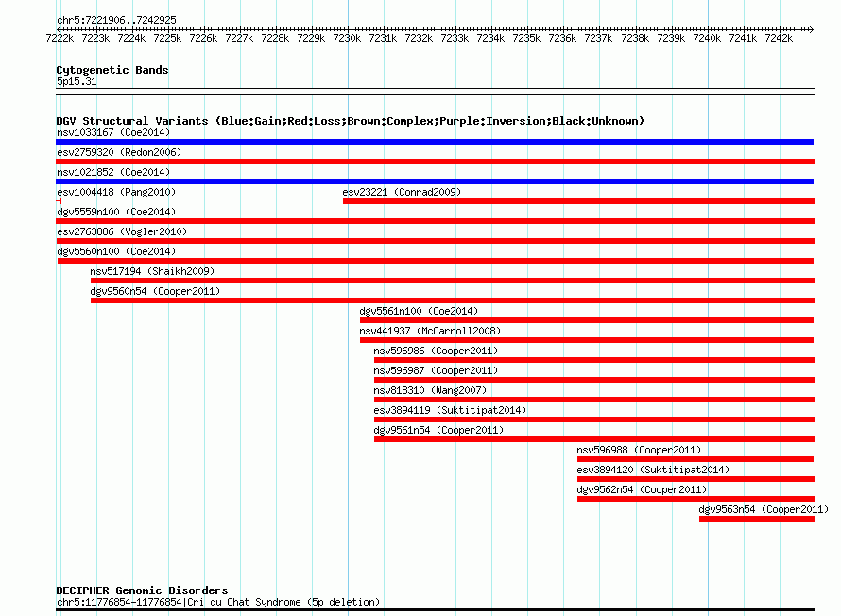Image resolution: width=841 pixels, height=616 pixels.
Task: Open the dgv9563n54 (Cooper2011) variant label
Action: 764,509
